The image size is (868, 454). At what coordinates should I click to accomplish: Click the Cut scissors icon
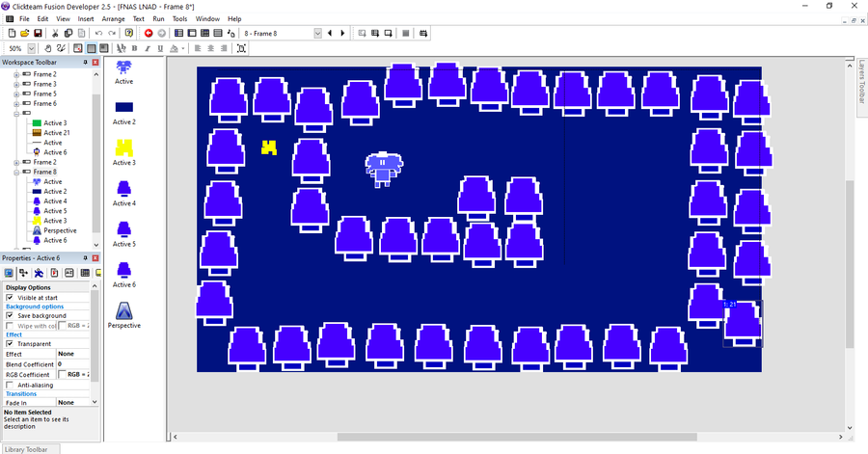pyautogui.click(x=55, y=33)
